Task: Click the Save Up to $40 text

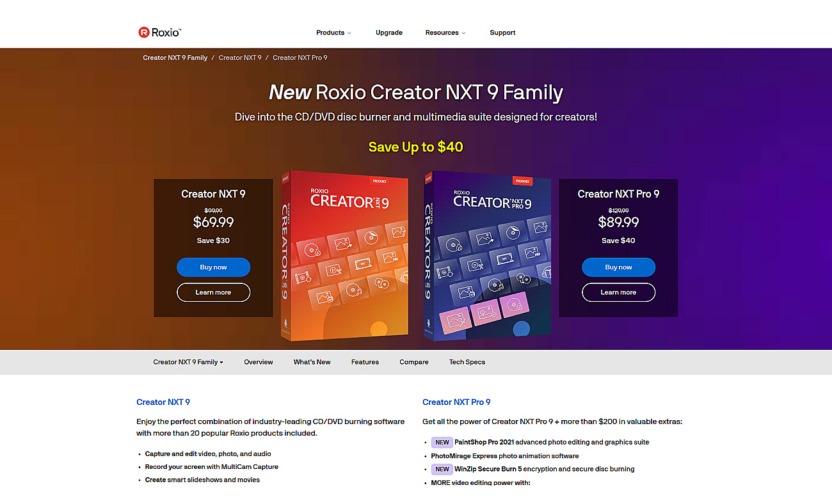Action: pos(416,147)
